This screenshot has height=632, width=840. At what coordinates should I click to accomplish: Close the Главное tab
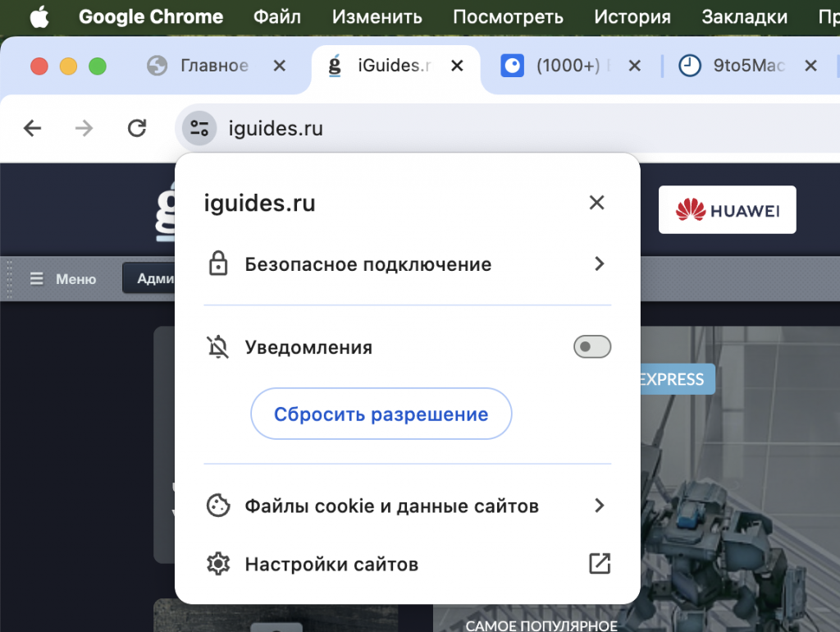pos(279,66)
